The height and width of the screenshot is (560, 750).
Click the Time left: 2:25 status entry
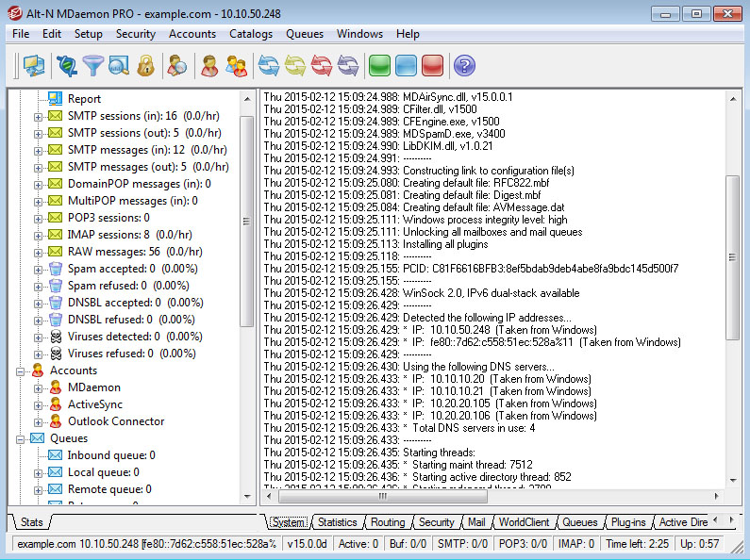[637, 544]
